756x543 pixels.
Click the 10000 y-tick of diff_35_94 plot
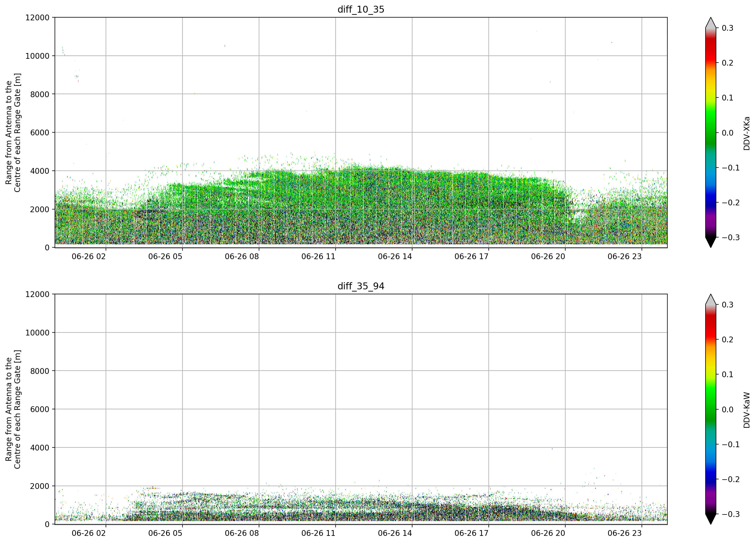[x=37, y=332]
